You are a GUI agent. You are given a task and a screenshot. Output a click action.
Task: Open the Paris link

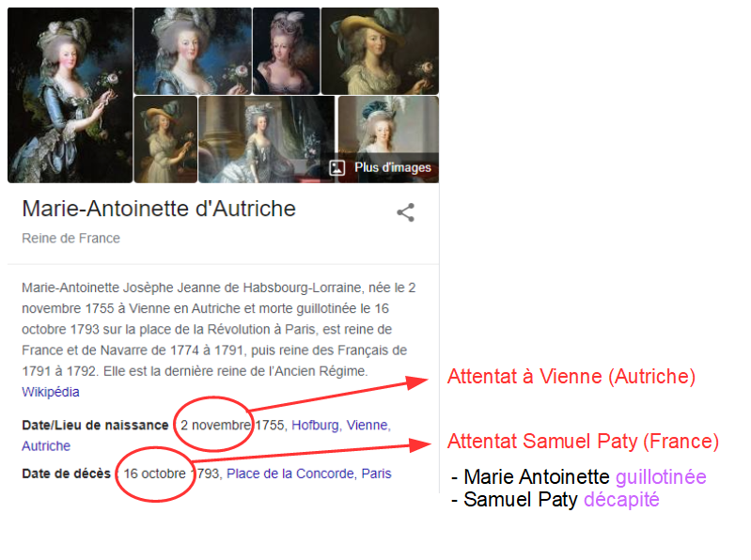[376, 474]
